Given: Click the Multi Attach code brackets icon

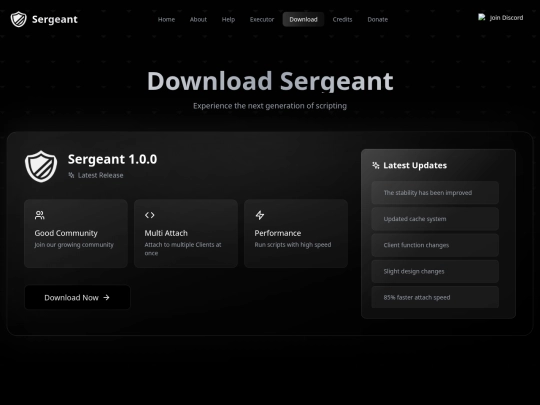Looking at the screenshot, I should (149, 215).
